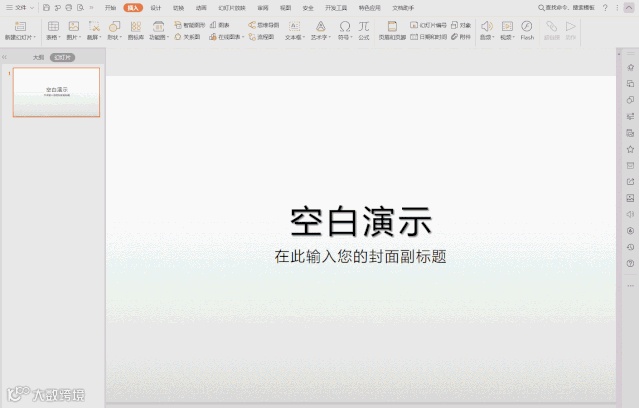The width and height of the screenshot is (639, 408).
Task: Insert a 图表 chart
Action: coord(220,25)
